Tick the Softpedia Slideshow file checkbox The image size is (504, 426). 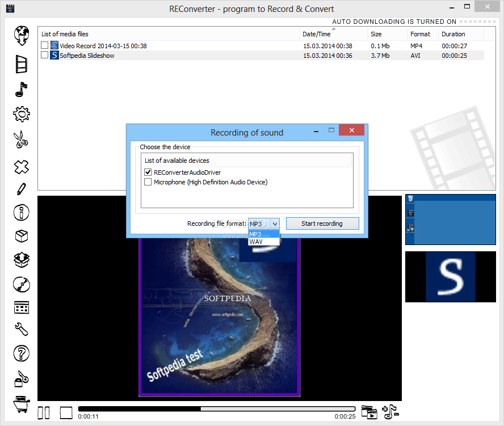click(45, 55)
